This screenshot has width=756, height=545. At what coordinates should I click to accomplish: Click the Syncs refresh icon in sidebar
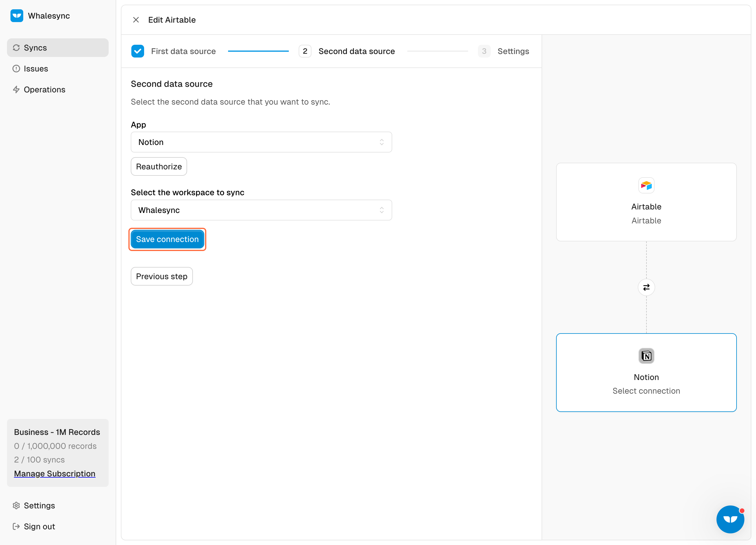tap(16, 48)
